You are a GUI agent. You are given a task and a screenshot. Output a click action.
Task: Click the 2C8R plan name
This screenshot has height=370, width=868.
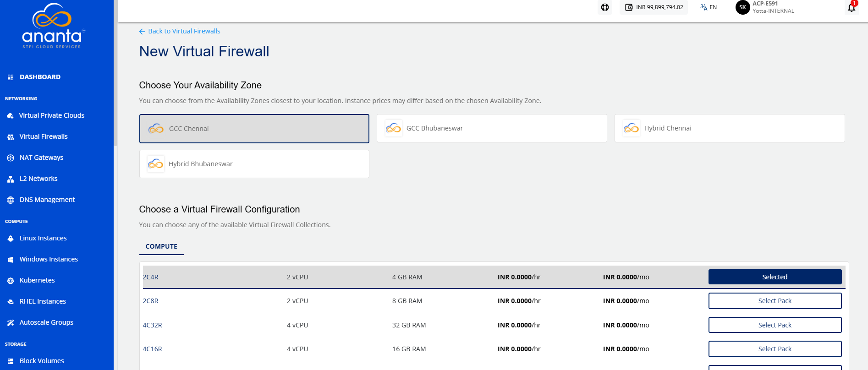click(151, 301)
